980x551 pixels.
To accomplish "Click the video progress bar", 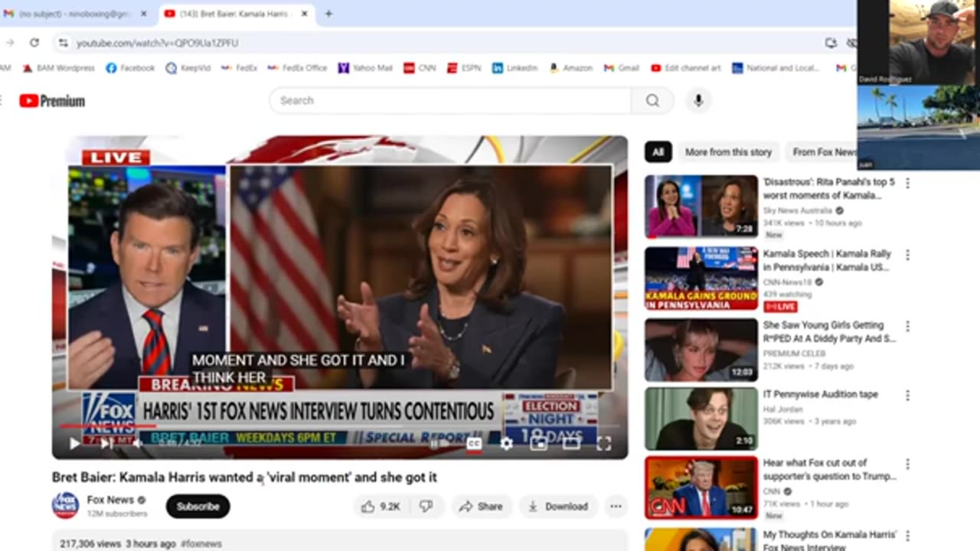I will [x=340, y=425].
